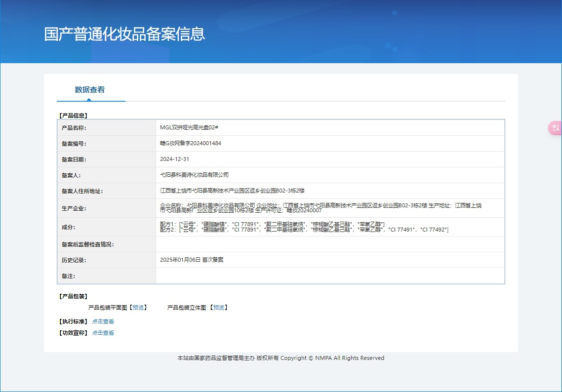Select history entry 2025年01月06日 首次备案
The image size is (562, 392).
click(x=192, y=259)
